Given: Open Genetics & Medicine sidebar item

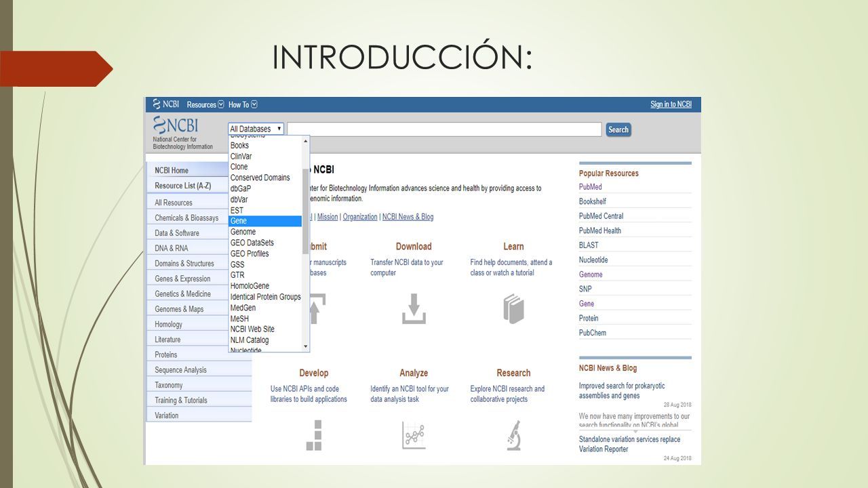Looking at the screenshot, I should 188,294.
